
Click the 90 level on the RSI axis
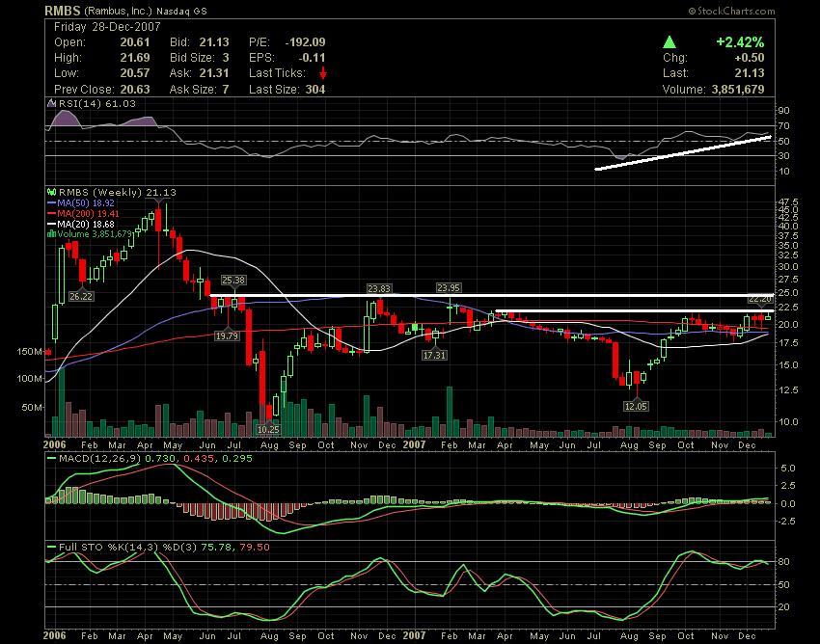click(784, 111)
